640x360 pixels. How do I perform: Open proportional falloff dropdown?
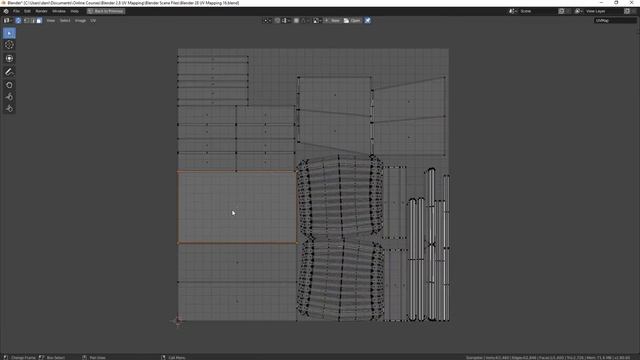click(305, 20)
